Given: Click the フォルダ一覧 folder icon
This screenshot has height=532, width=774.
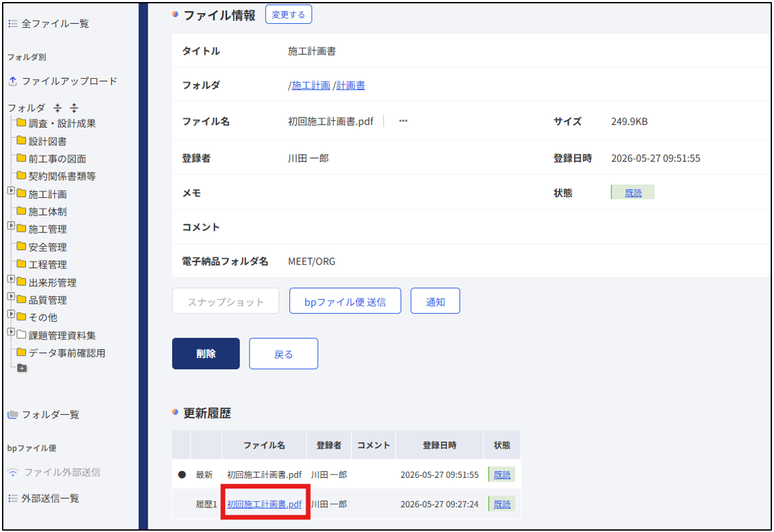Looking at the screenshot, I should click(x=13, y=414).
